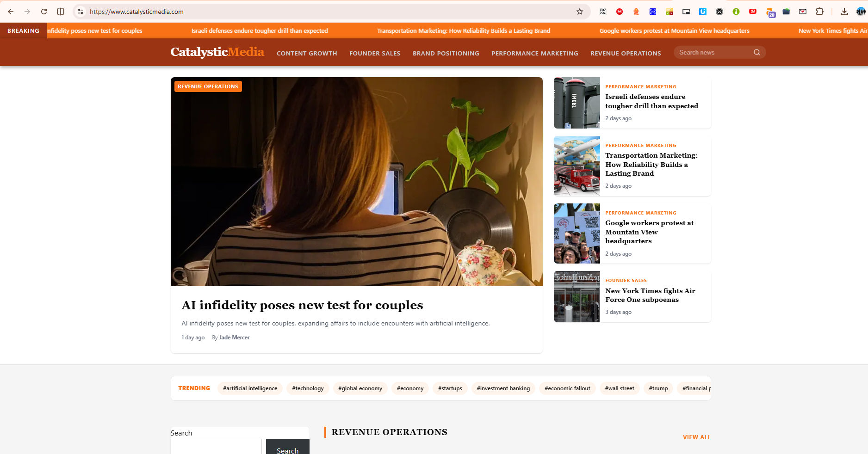The image size is (868, 454).
Task: Open the browser Downloads icon
Action: click(x=844, y=12)
